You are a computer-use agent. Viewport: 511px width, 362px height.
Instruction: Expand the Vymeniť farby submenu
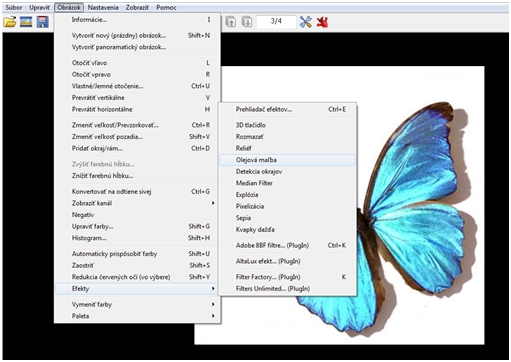[138, 304]
